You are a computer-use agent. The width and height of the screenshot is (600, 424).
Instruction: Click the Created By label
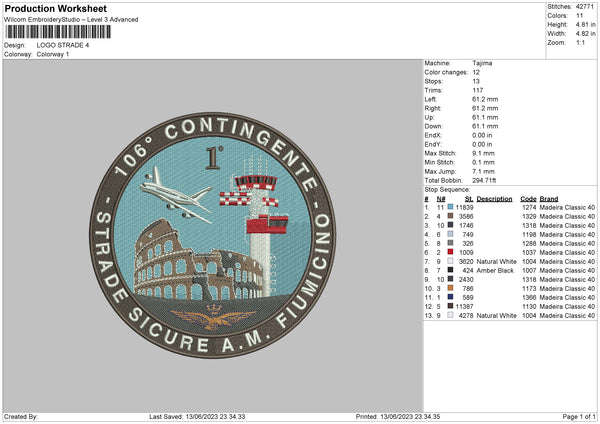tap(21, 417)
